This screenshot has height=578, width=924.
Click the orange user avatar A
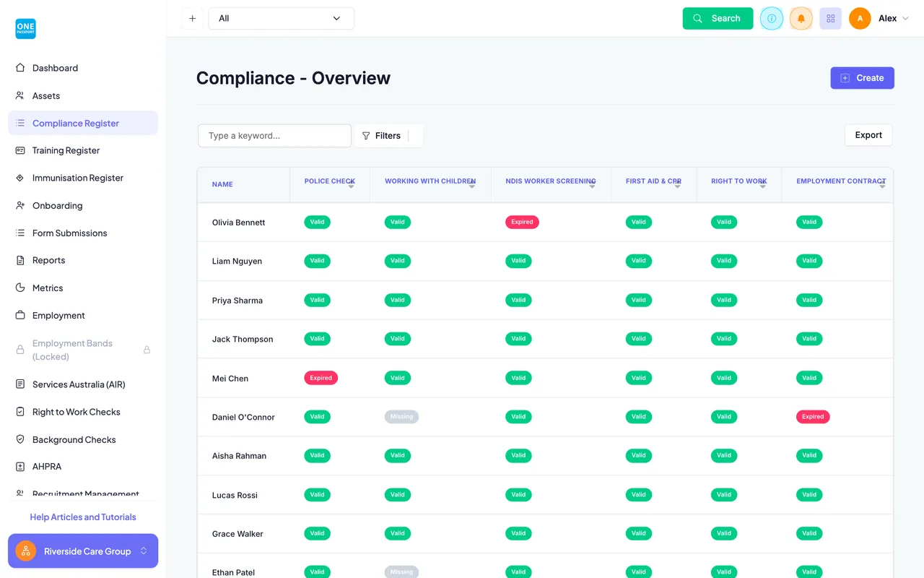tap(860, 19)
